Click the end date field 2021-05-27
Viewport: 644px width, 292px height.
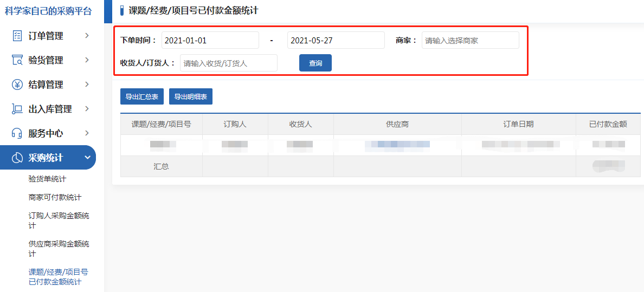[336, 40]
